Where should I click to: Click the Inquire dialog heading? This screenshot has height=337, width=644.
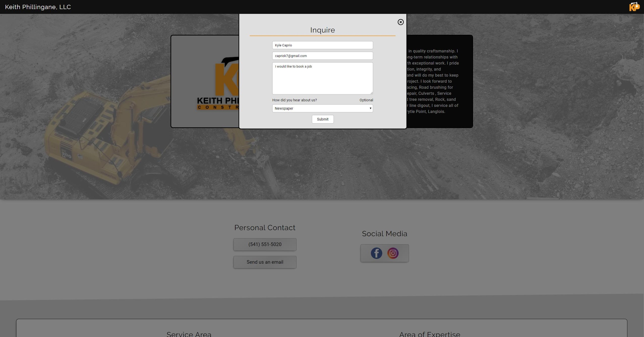[322, 30]
